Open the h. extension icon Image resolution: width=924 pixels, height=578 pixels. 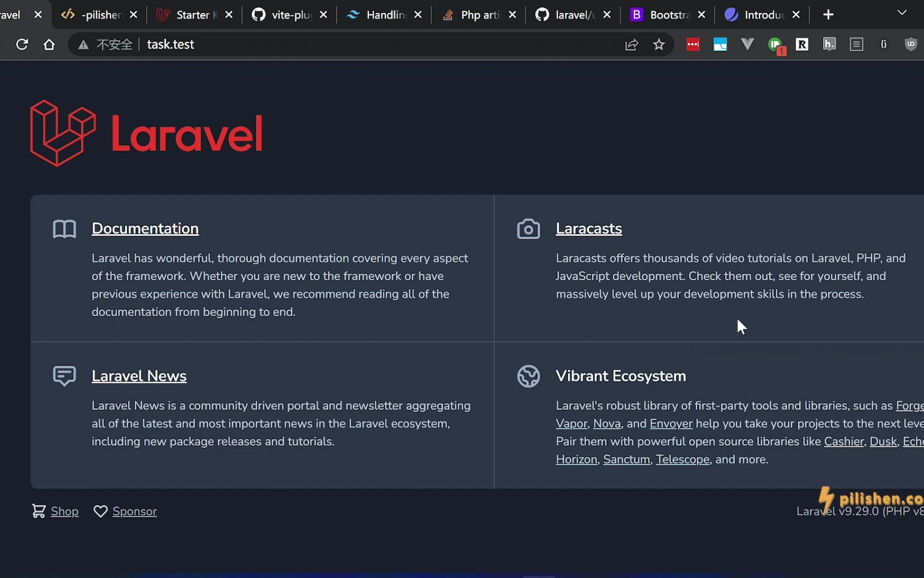pyautogui.click(x=829, y=44)
